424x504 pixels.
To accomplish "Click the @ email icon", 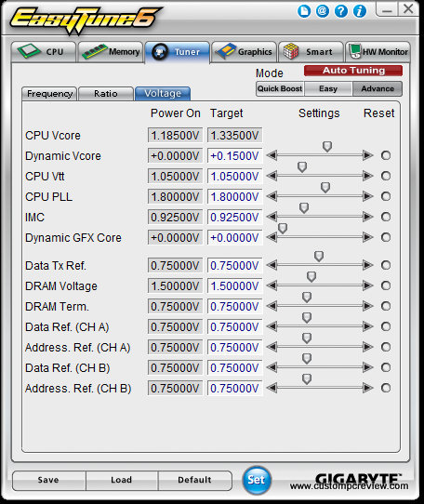I will point(323,11).
